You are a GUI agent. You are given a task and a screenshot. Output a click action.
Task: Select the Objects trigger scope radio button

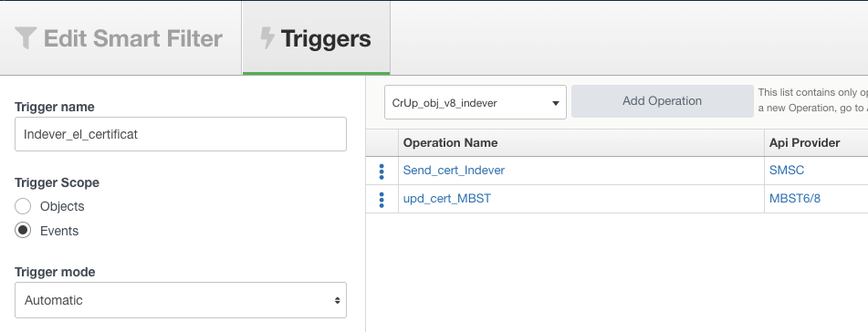tap(23, 206)
